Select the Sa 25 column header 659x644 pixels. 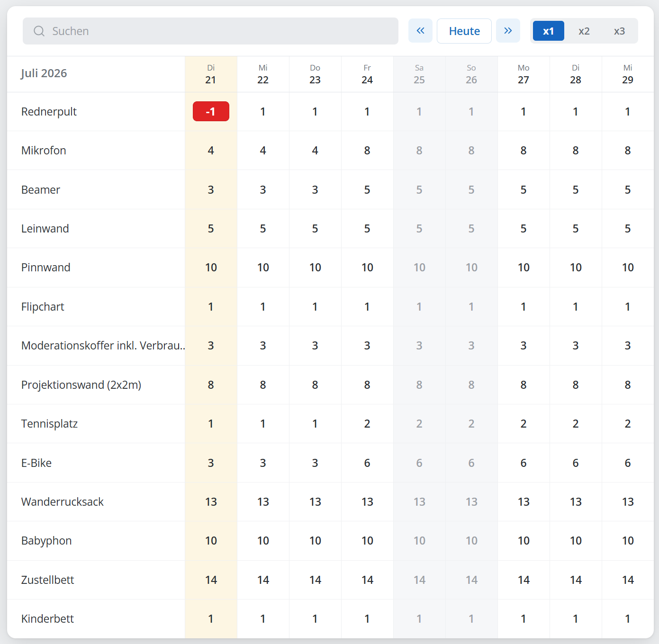coord(419,74)
